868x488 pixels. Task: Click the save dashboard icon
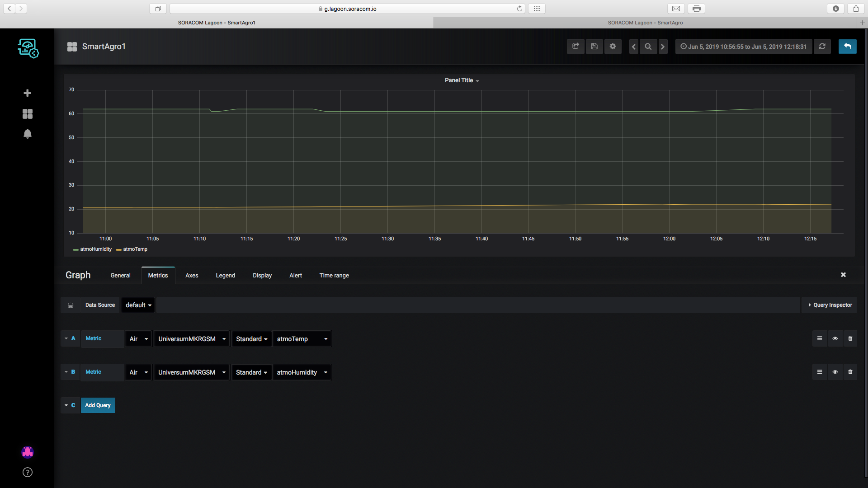pos(594,47)
